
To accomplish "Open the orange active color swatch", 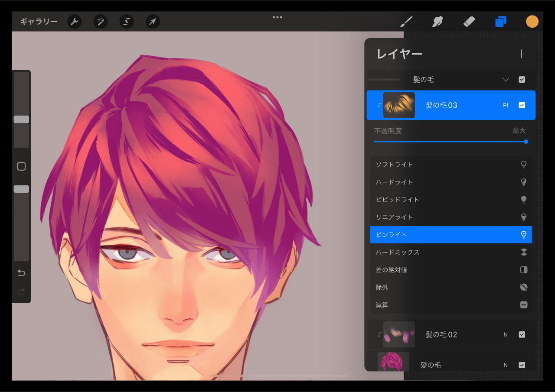I will [532, 22].
